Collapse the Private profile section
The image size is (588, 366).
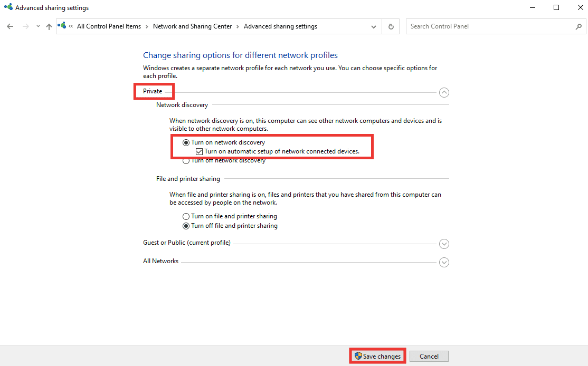444,92
